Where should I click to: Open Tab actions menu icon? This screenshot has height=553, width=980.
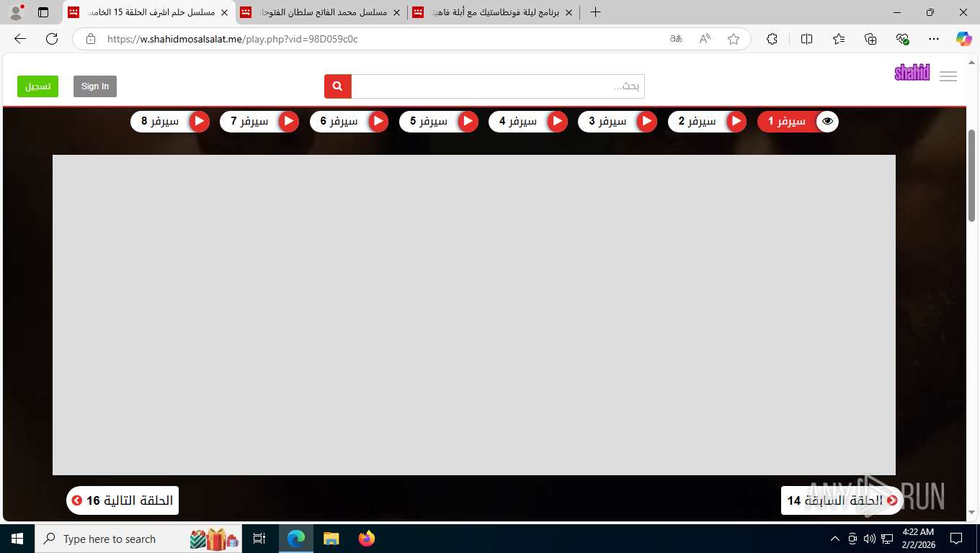click(x=43, y=12)
